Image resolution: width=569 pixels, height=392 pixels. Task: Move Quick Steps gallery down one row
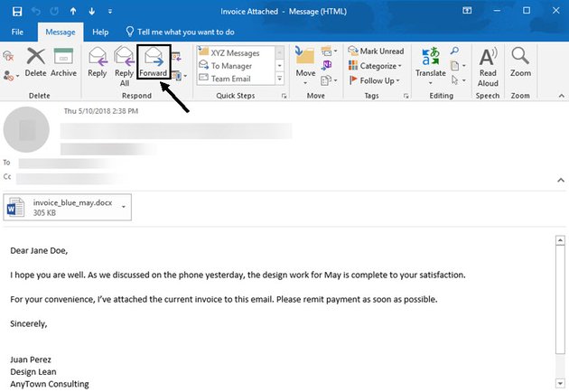279,66
